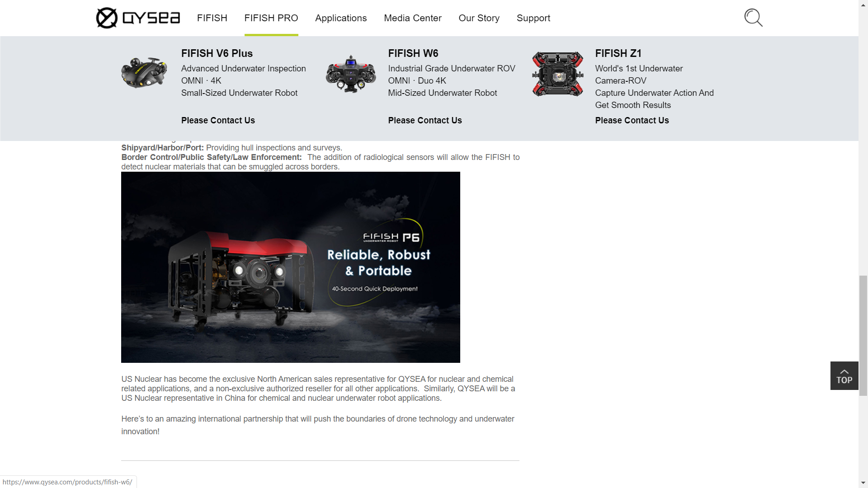Click Please Contact Us under FIFISH Z1
The width and height of the screenshot is (868, 488).
click(x=632, y=120)
